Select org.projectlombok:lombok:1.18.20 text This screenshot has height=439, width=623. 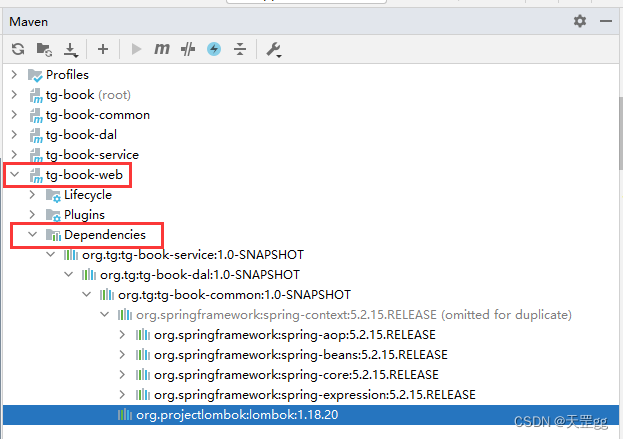click(237, 415)
